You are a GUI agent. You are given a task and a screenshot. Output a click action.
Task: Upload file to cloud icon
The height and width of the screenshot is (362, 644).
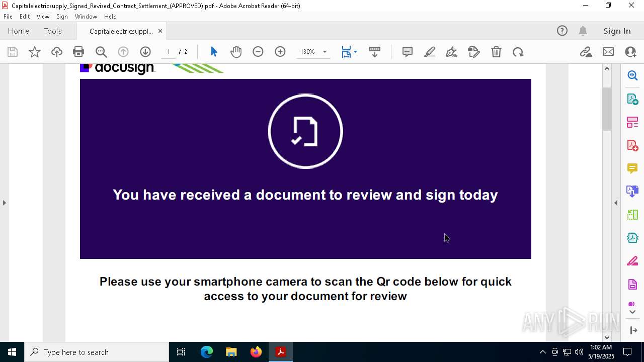[x=57, y=52]
